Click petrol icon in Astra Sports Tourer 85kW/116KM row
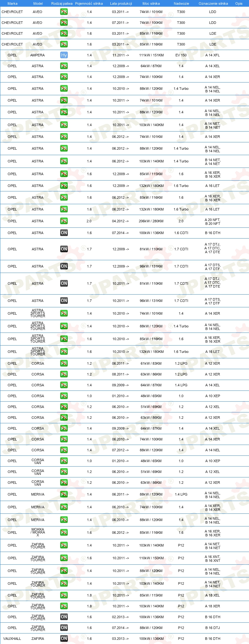The width and height of the screenshot is (249, 644). click(64, 339)
